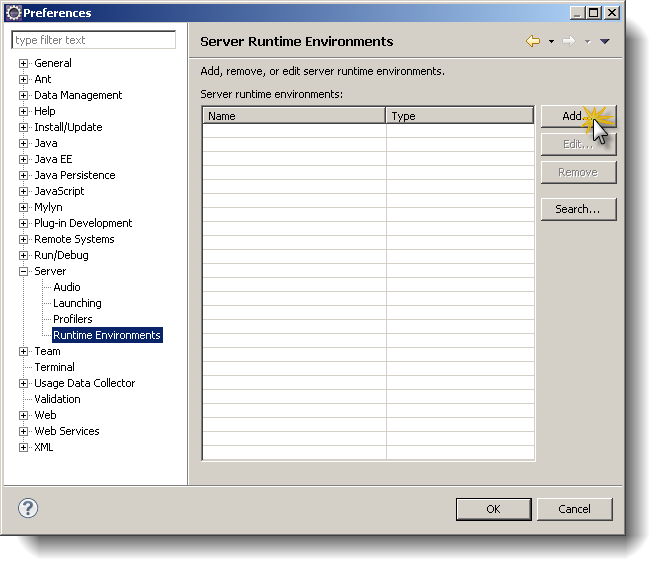Viewport: 666px width, 576px height.
Task: Maximize the Preferences window
Action: (x=594, y=13)
